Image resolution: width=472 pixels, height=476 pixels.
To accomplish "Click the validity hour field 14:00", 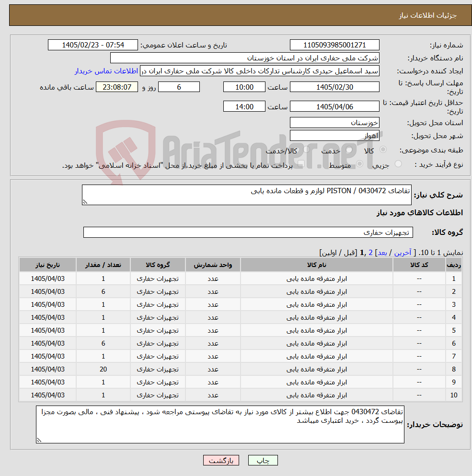I will pos(244,106).
